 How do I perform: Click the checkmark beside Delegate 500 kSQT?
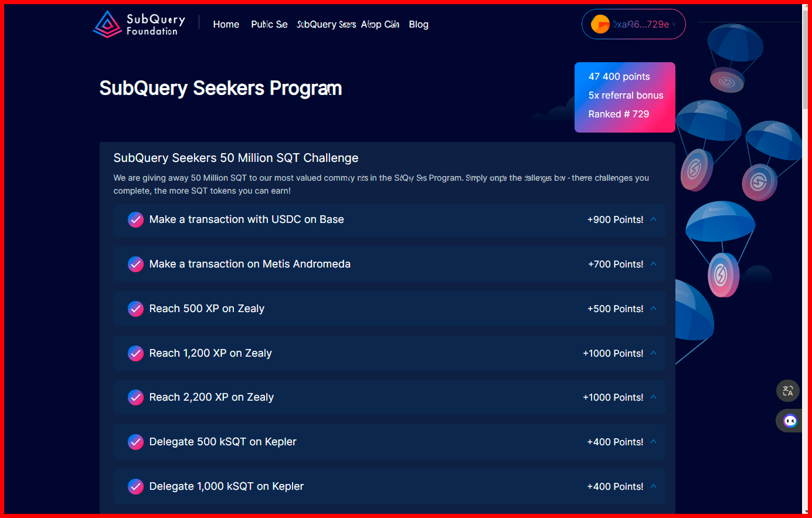click(x=135, y=442)
